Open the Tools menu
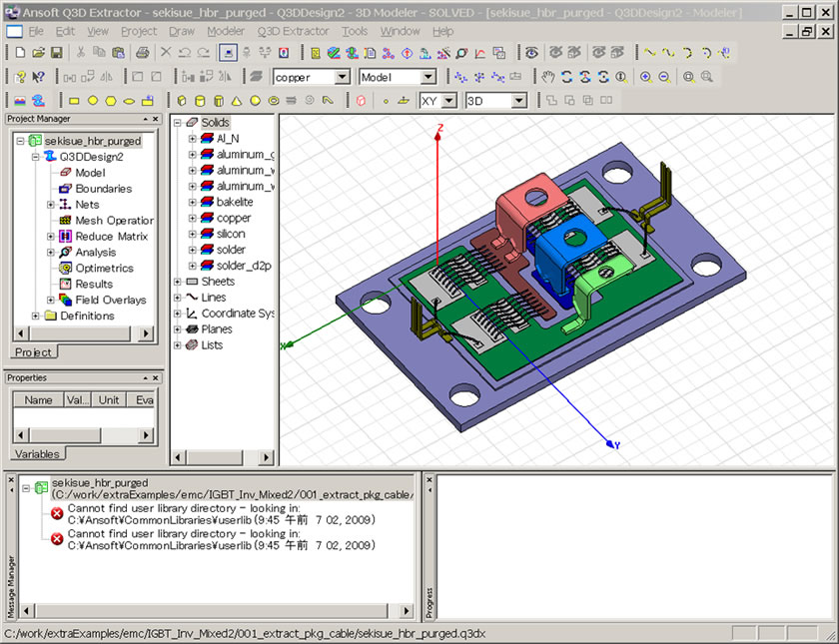Image resolution: width=839 pixels, height=644 pixels. [x=355, y=32]
